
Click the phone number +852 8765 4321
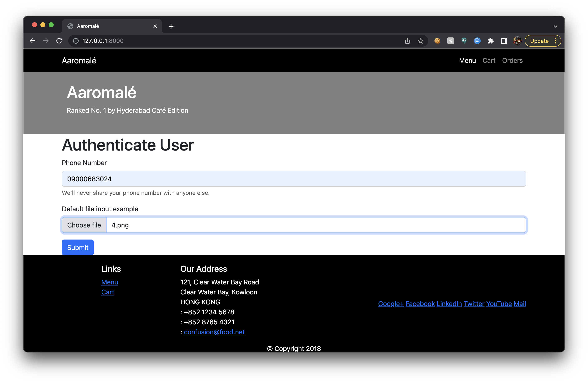[209, 322]
